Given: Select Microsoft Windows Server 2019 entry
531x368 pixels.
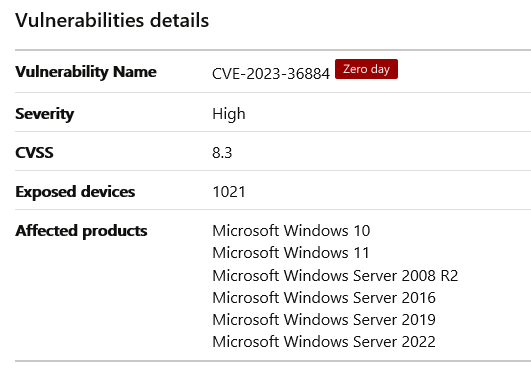Looking at the screenshot, I should [x=324, y=320].
